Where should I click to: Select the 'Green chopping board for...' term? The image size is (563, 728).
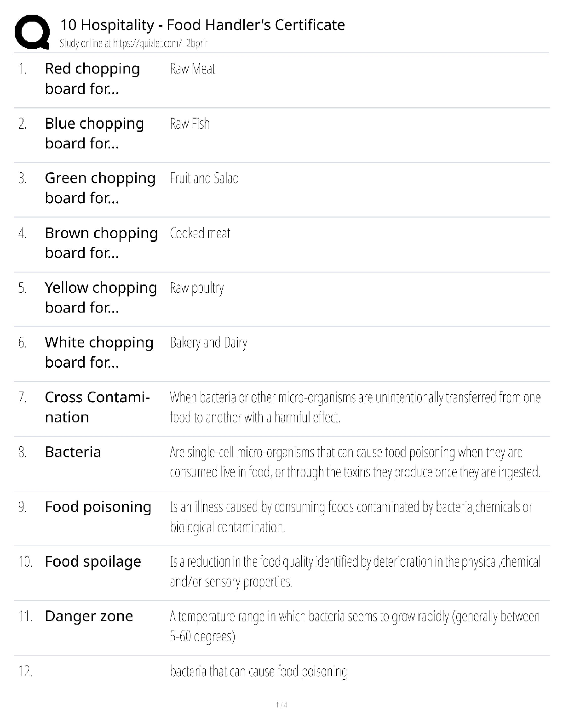pos(100,188)
